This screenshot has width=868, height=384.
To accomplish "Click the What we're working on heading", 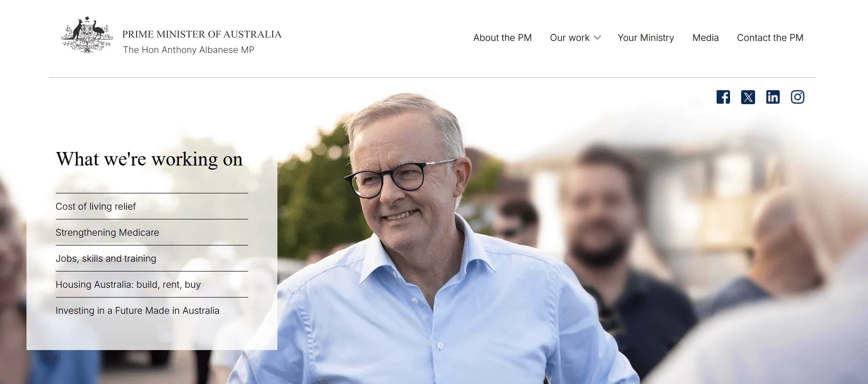I will pyautogui.click(x=149, y=159).
